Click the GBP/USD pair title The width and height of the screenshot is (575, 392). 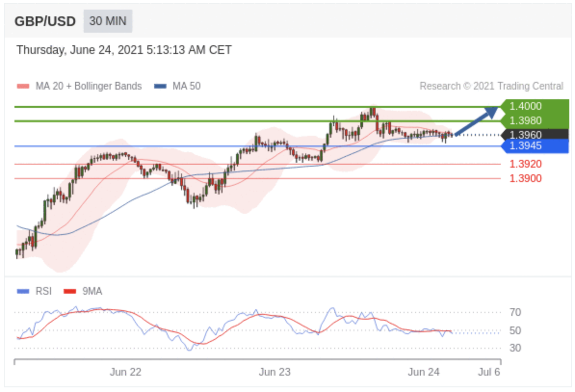pos(45,22)
